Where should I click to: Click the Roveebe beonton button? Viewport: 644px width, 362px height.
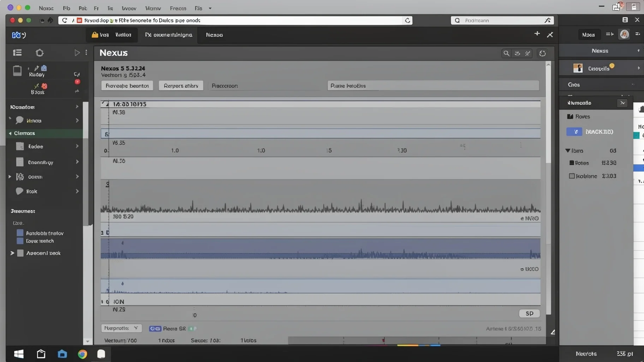pyautogui.click(x=127, y=86)
